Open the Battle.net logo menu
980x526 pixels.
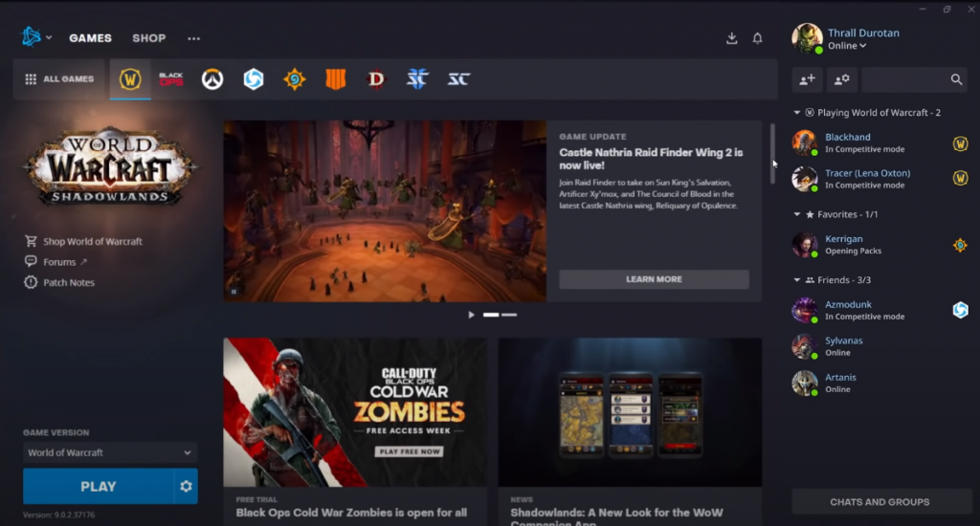click(x=36, y=37)
